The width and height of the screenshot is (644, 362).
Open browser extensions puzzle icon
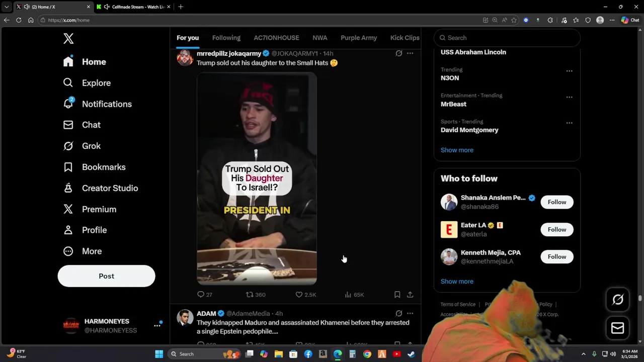click(550, 20)
